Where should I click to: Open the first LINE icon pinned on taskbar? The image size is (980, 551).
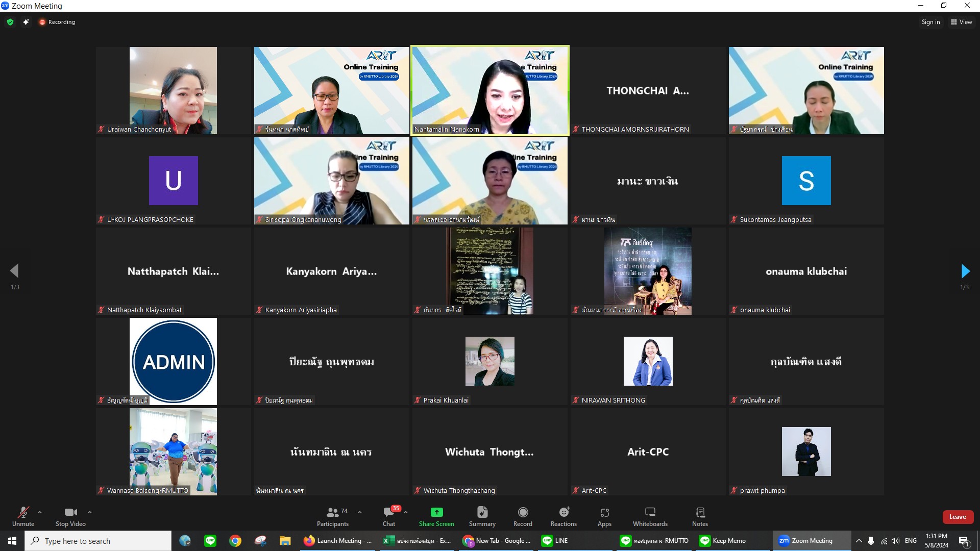coord(210,541)
